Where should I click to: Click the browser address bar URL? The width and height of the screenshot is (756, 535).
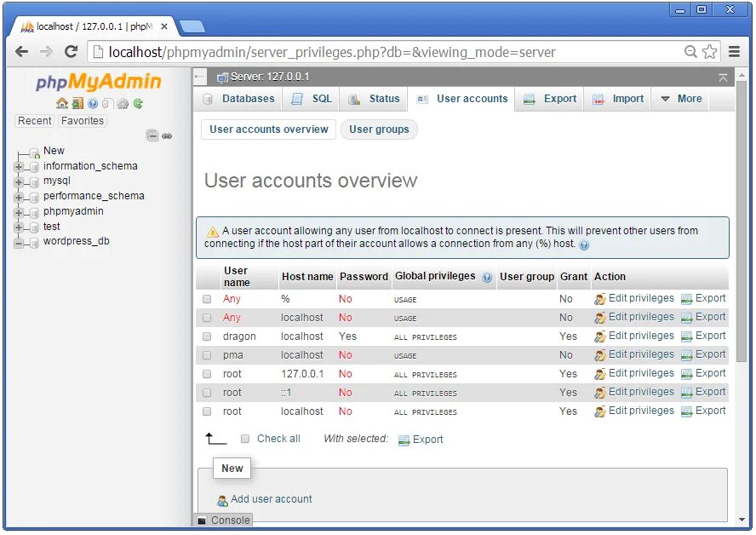click(332, 52)
